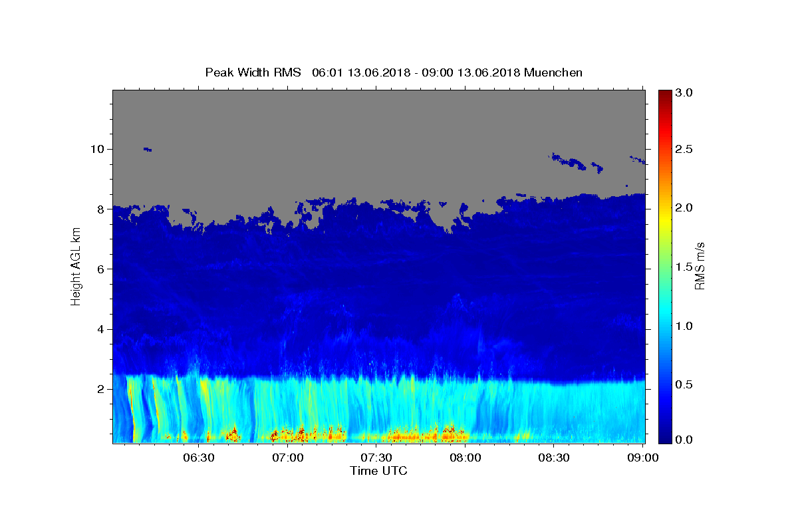Click the end date '09:00 13.06.2018' in title
Viewport: 798px width, 532px height.
[x=471, y=72]
